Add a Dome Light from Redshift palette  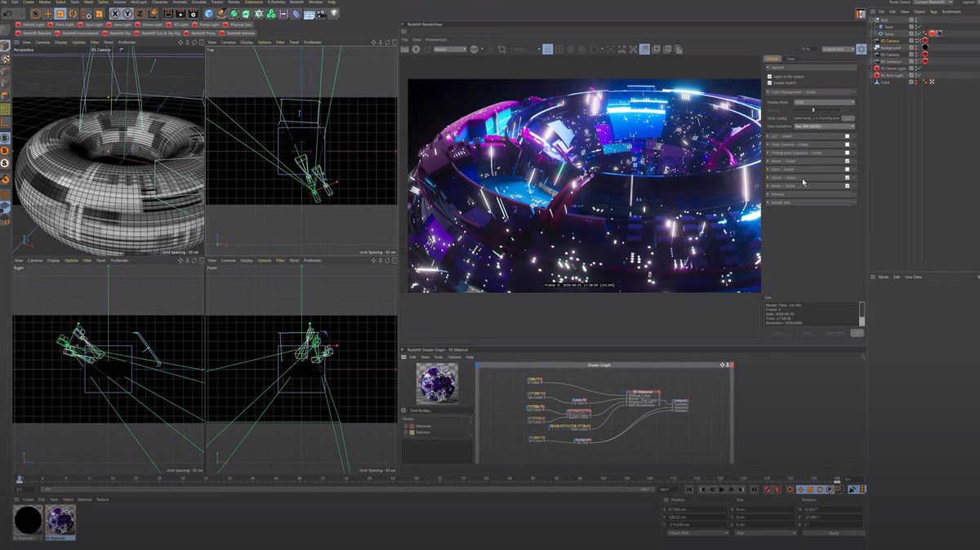tap(149, 24)
